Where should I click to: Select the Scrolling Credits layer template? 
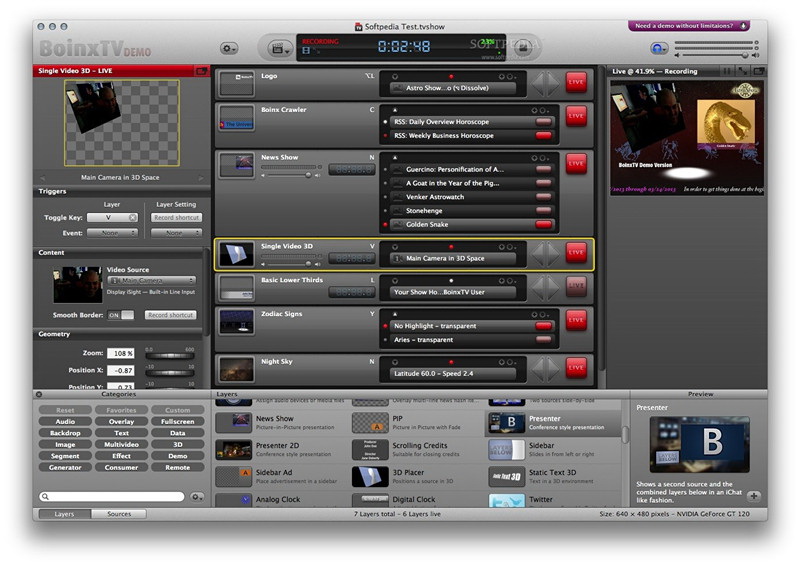[x=418, y=449]
